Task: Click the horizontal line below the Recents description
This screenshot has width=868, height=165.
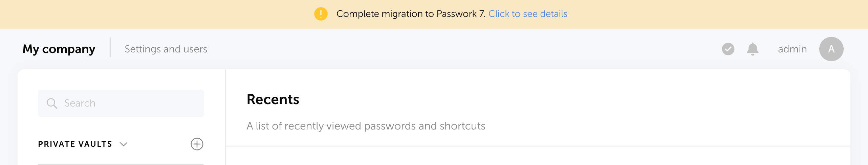Action: tap(538, 146)
